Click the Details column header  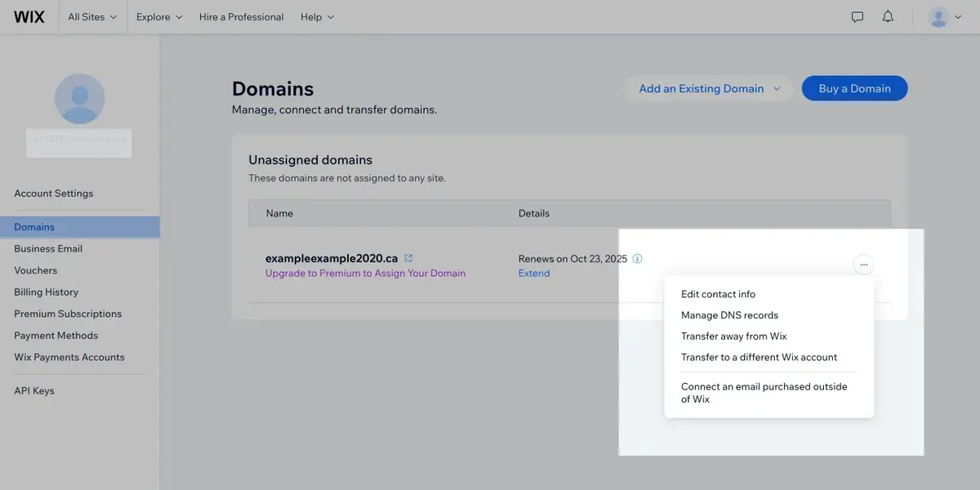[x=534, y=213]
